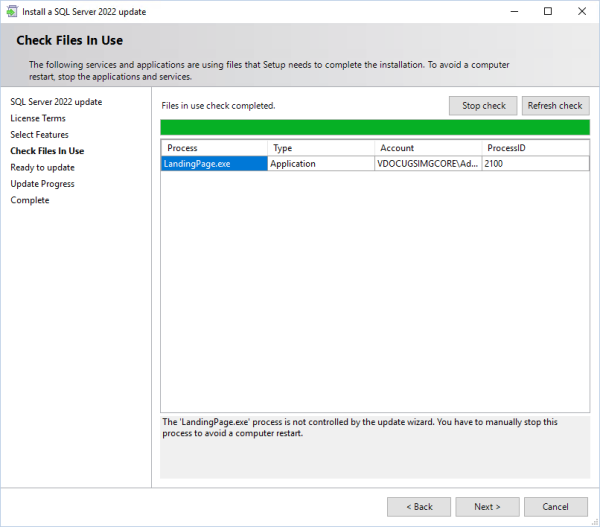This screenshot has height=527, width=600.
Task: Select the LandingPage.exe process row
Action: tap(214, 164)
